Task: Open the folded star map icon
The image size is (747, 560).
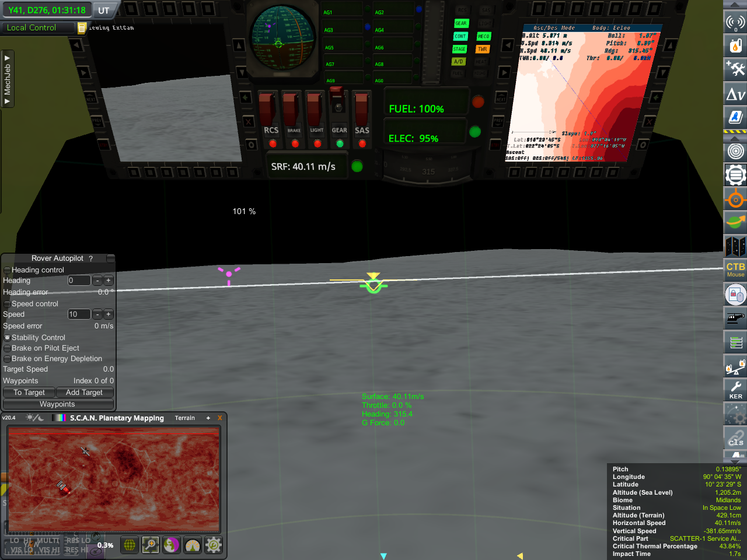Action: 735,246
